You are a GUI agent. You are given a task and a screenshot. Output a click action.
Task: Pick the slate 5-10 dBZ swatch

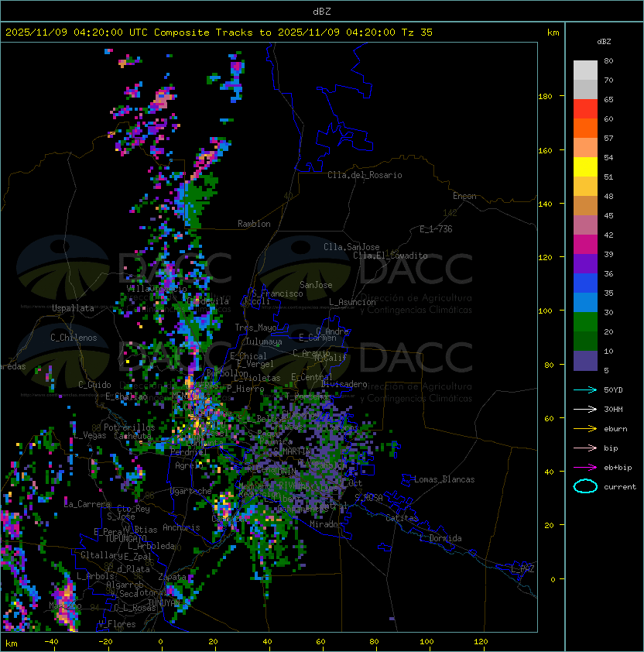(585, 361)
